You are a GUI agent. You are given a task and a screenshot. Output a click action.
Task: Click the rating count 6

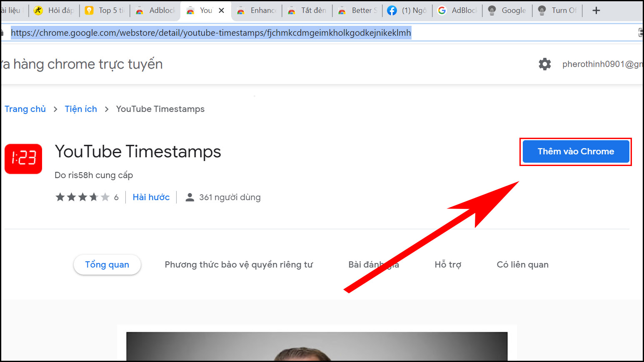click(116, 197)
